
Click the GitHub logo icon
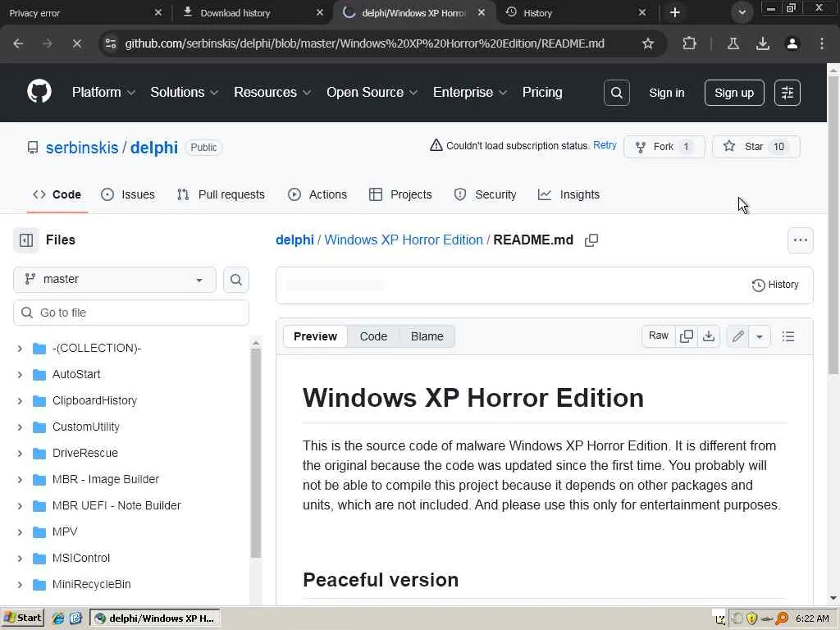(39, 92)
